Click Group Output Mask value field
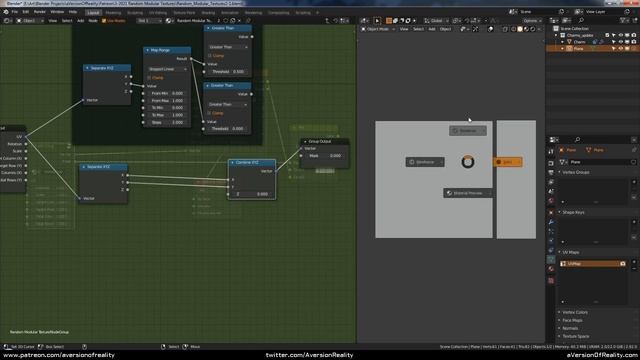Screen dimensions: 640x360 click(x=324, y=156)
